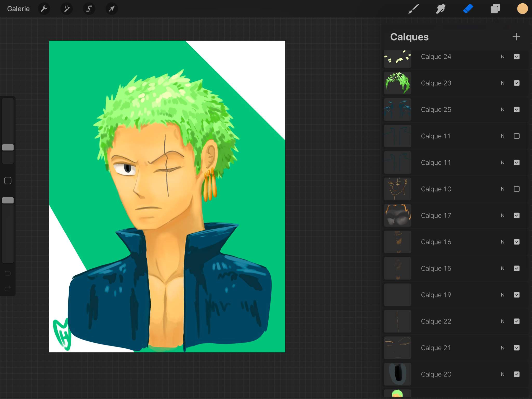This screenshot has width=532, height=399.
Task: Select the Calque 20 thumbnail
Action: (397, 374)
